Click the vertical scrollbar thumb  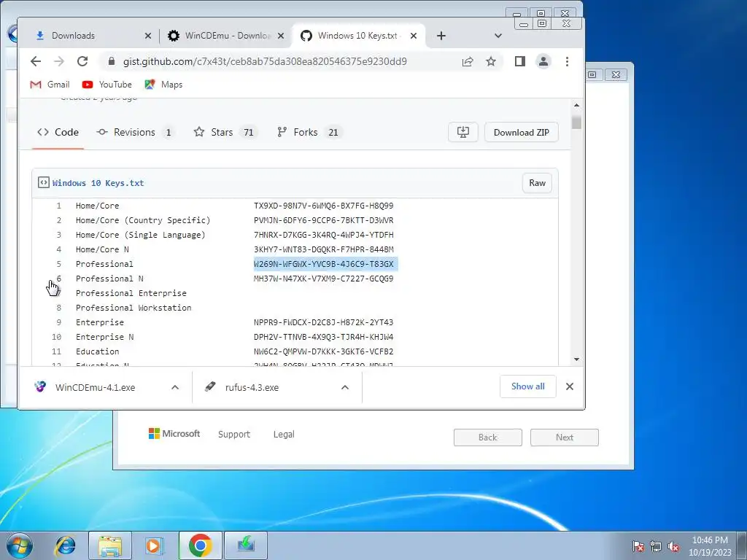pyautogui.click(x=576, y=122)
